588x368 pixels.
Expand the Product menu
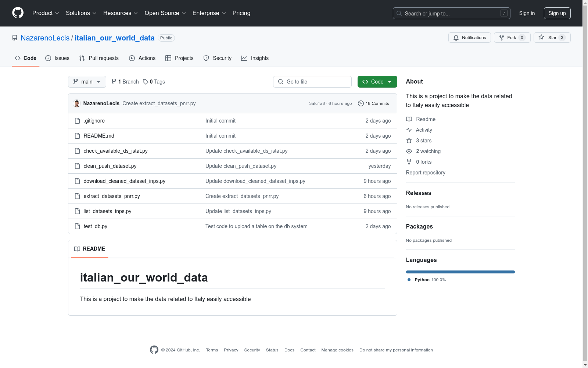[x=46, y=13]
